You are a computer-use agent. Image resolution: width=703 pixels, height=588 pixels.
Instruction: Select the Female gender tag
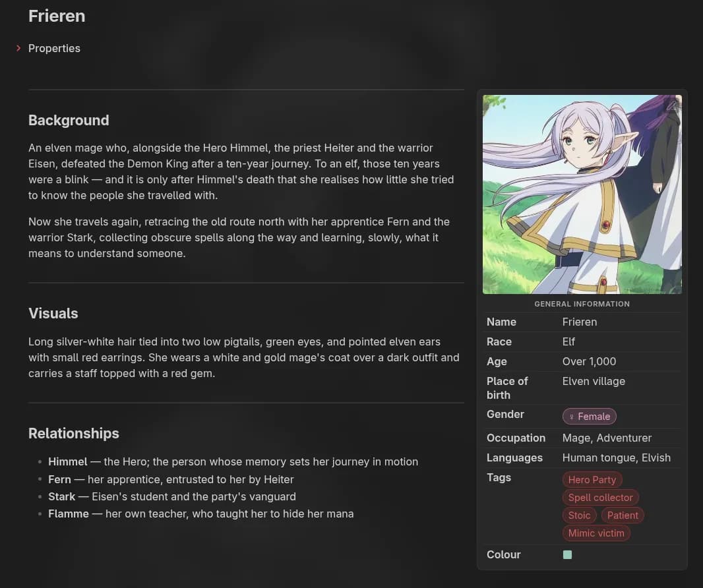pyautogui.click(x=589, y=417)
